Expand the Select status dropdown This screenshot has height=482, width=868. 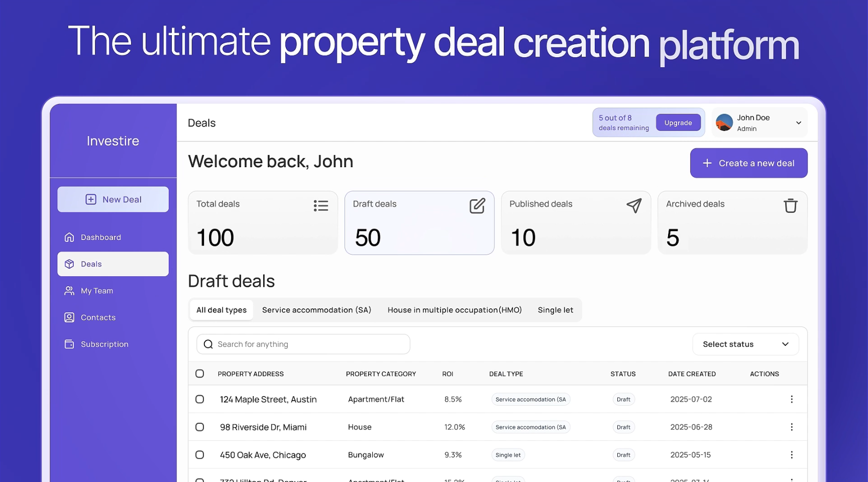(745, 344)
